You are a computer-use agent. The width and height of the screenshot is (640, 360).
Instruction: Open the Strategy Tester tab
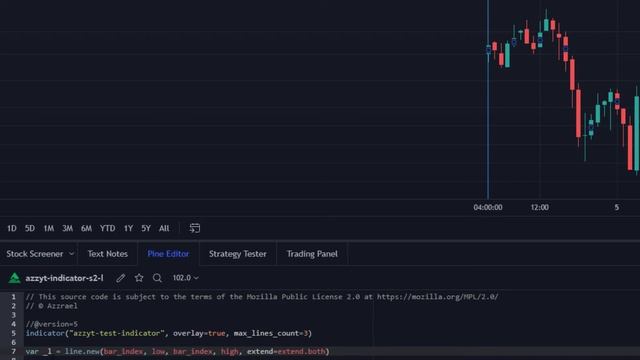click(238, 254)
